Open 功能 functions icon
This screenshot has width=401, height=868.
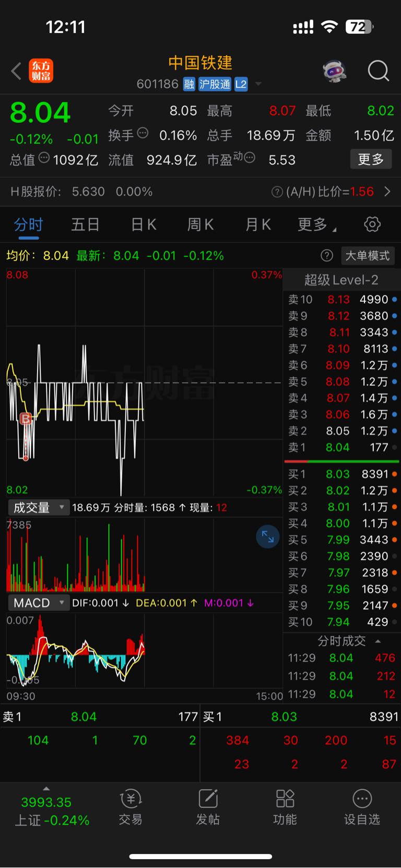(285, 807)
